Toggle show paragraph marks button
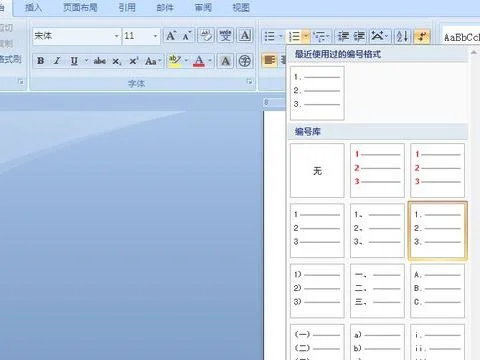 point(422,36)
